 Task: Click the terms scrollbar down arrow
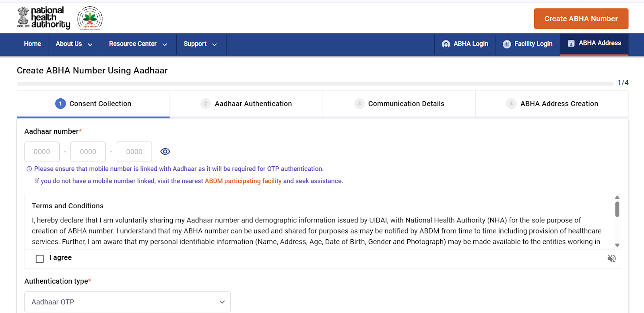click(x=617, y=245)
